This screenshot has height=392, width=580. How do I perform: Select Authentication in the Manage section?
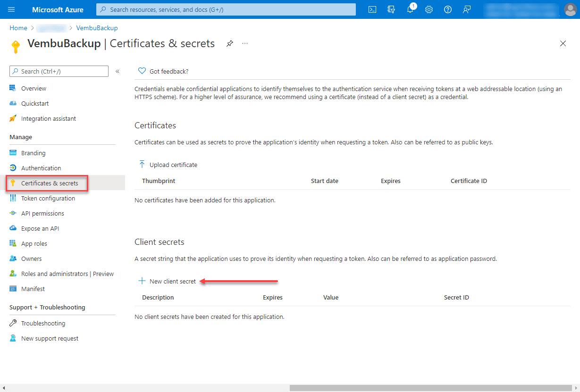click(41, 168)
